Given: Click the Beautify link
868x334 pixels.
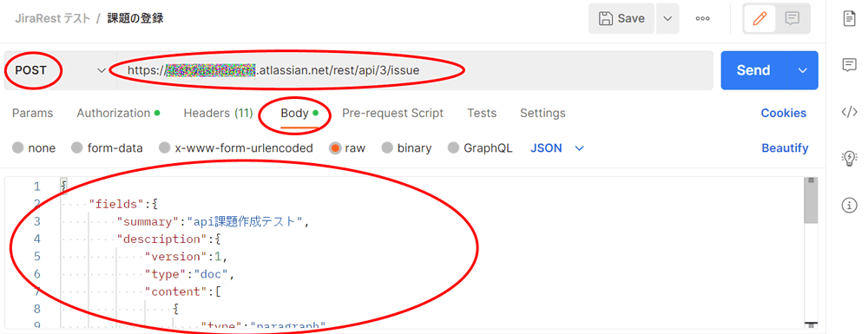Looking at the screenshot, I should 785,148.
